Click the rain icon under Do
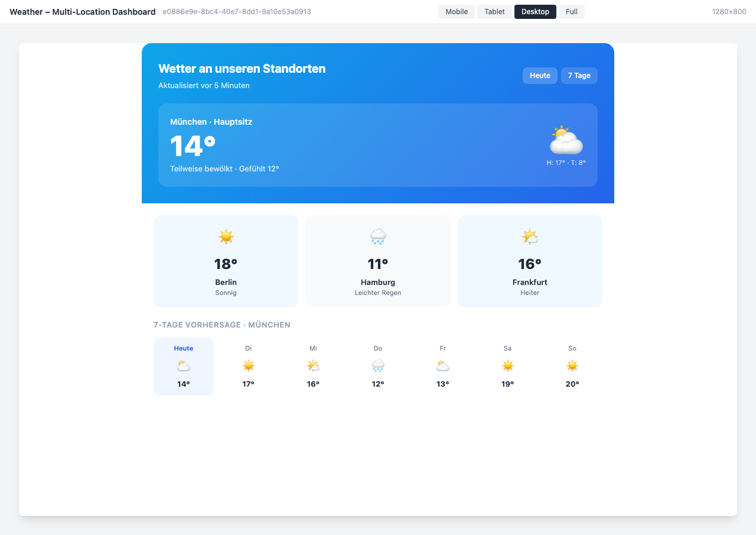 tap(378, 365)
